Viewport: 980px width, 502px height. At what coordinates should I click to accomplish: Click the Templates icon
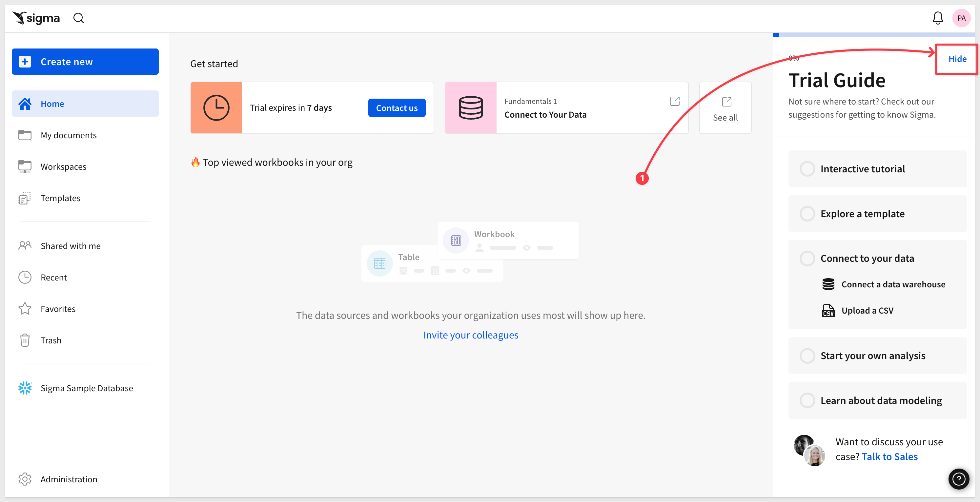pos(25,198)
